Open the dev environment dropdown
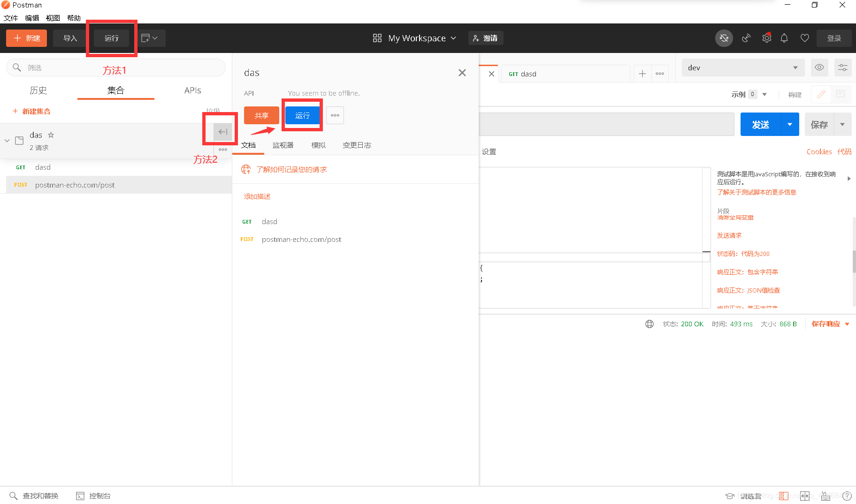The image size is (856, 504). click(743, 68)
